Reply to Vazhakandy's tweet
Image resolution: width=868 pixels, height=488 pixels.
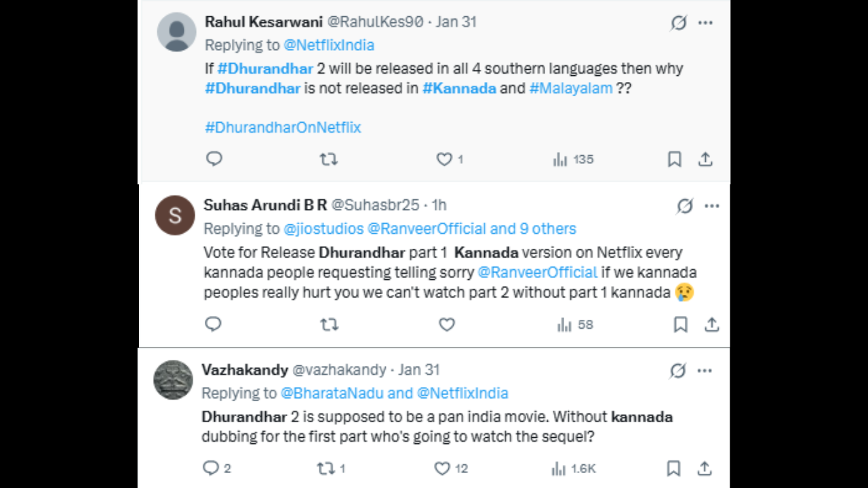coord(211,468)
